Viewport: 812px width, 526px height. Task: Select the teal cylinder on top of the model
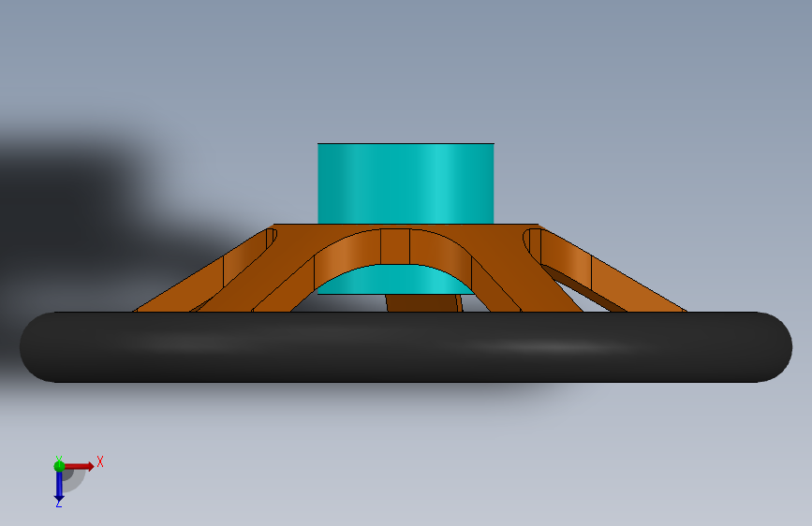pos(406,183)
